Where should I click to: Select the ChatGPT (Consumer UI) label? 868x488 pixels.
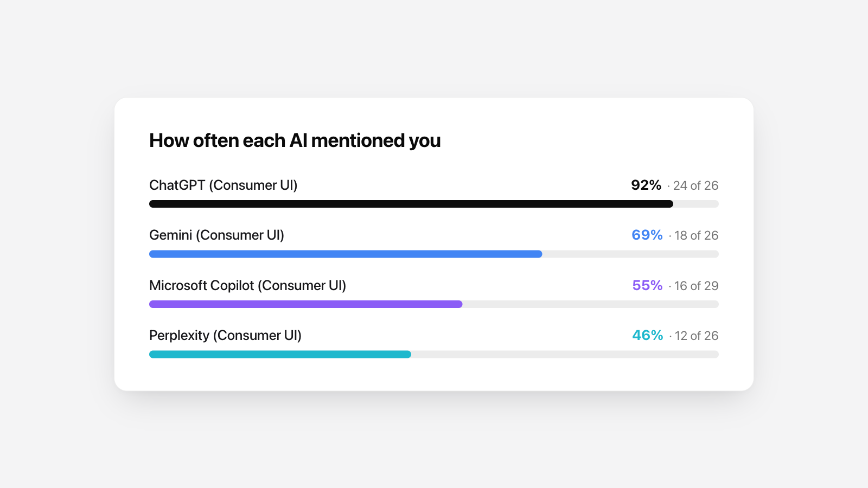(224, 185)
